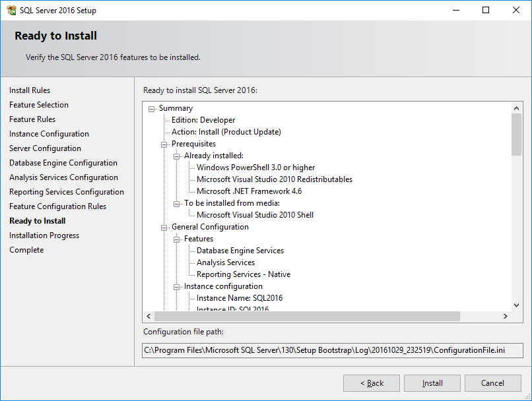Select Complete step in sidebar

27,250
